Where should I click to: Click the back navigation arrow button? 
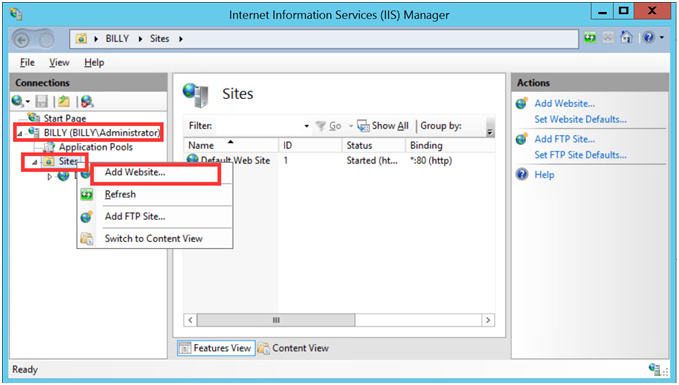click(x=22, y=40)
